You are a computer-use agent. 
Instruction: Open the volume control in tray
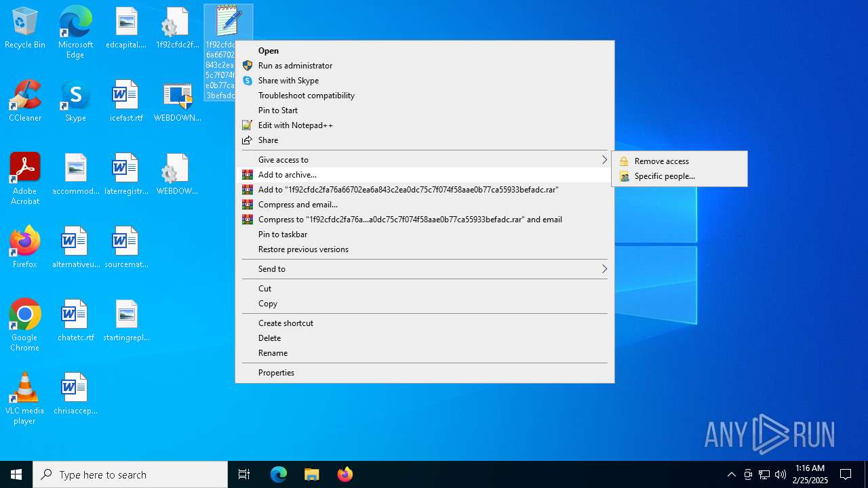click(x=781, y=474)
